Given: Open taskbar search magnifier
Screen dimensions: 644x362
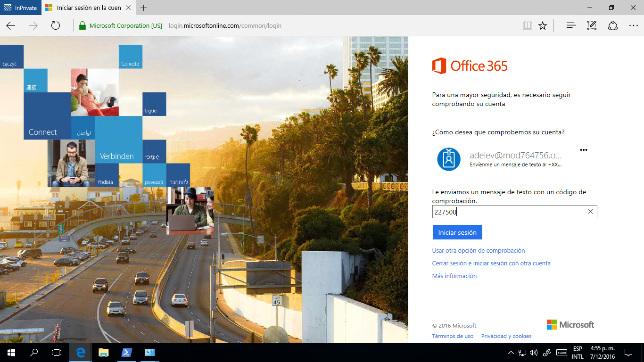Looking at the screenshot, I should [x=34, y=353].
